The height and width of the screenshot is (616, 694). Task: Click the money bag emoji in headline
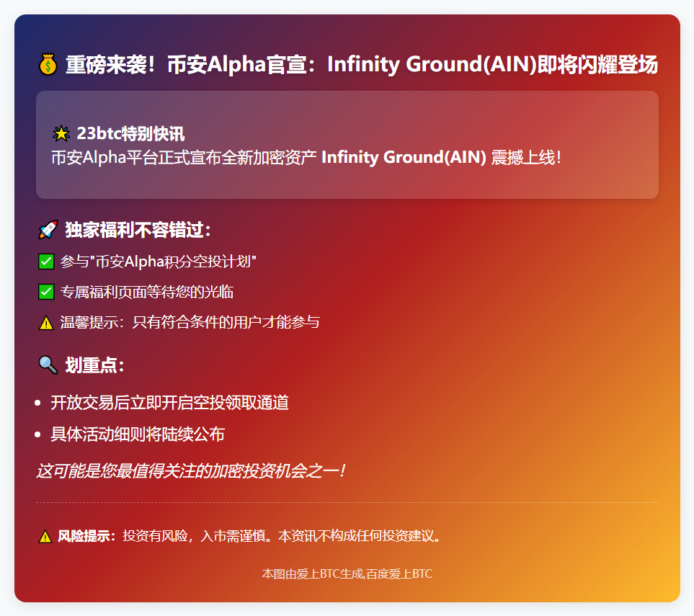pos(48,65)
